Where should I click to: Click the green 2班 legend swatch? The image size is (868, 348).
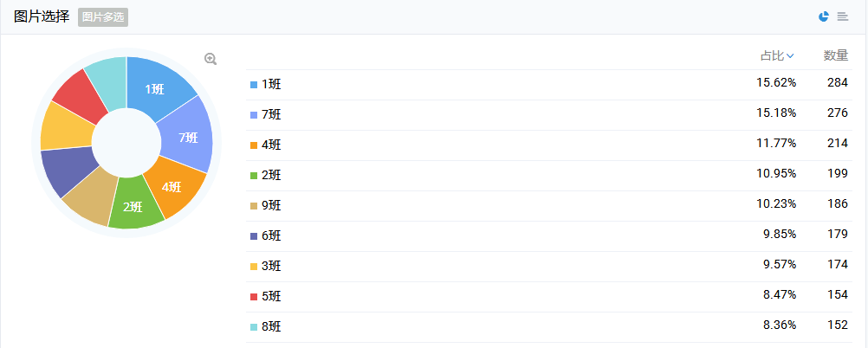(x=254, y=176)
